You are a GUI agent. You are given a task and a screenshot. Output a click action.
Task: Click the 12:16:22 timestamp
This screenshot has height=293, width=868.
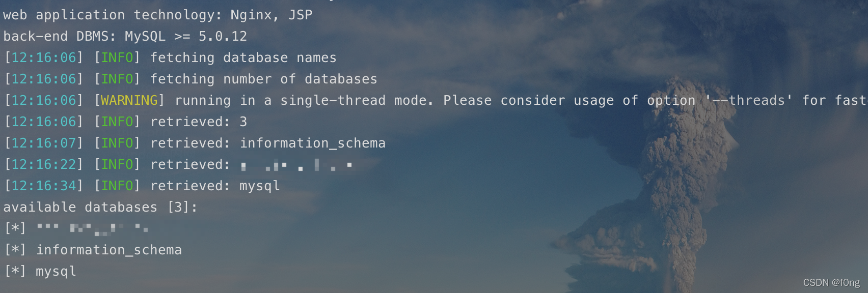click(44, 165)
